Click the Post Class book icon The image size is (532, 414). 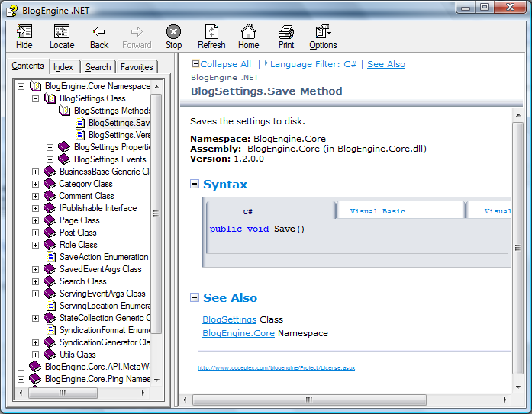(x=50, y=233)
